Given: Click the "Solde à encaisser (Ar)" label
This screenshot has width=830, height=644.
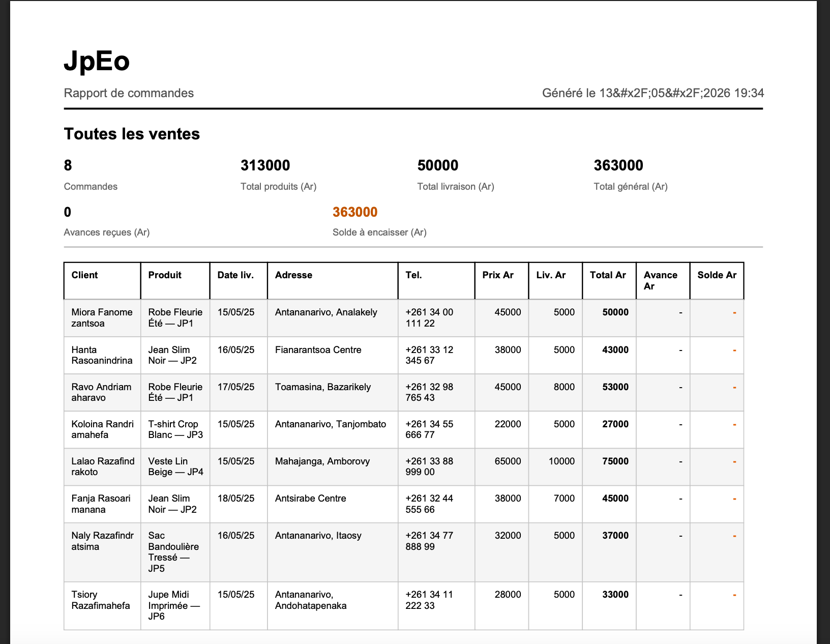Looking at the screenshot, I should point(379,232).
